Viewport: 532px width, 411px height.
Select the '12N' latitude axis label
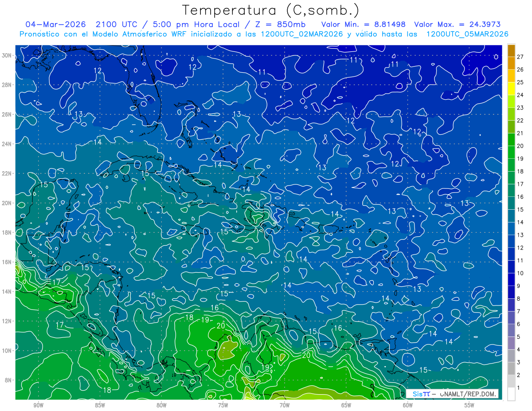click(x=7, y=321)
